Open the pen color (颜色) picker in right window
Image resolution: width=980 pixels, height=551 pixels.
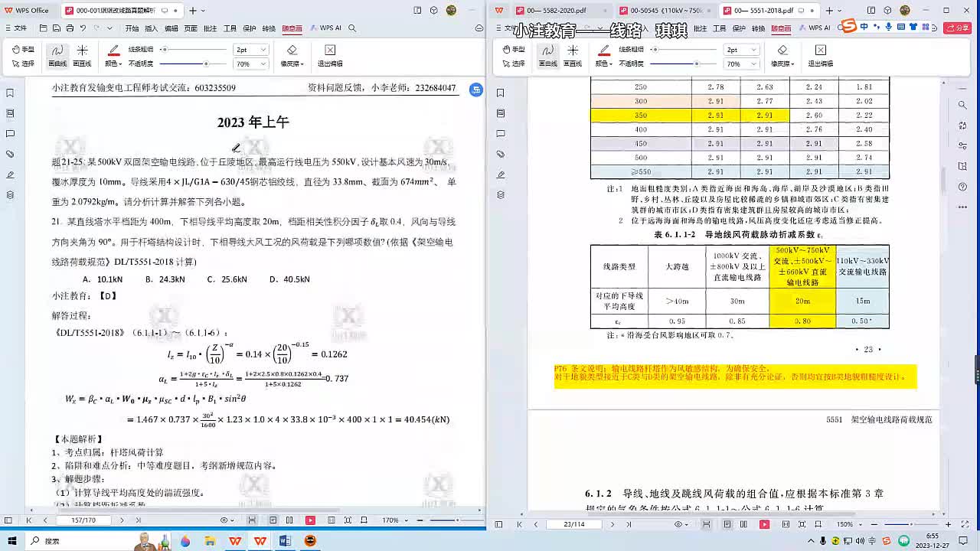pos(604,64)
